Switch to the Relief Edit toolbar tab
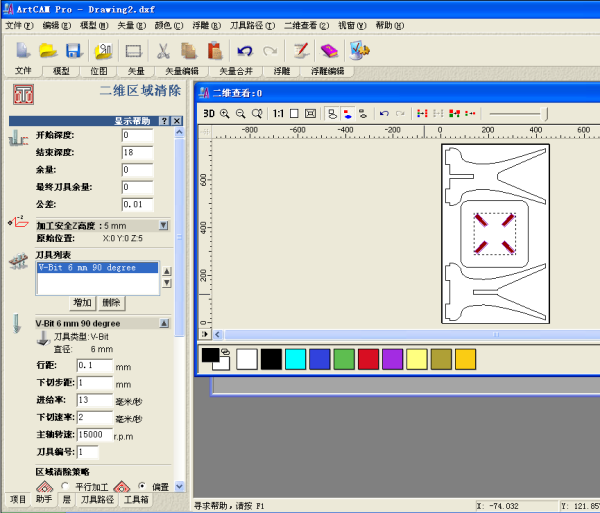600x513 pixels. click(x=327, y=71)
